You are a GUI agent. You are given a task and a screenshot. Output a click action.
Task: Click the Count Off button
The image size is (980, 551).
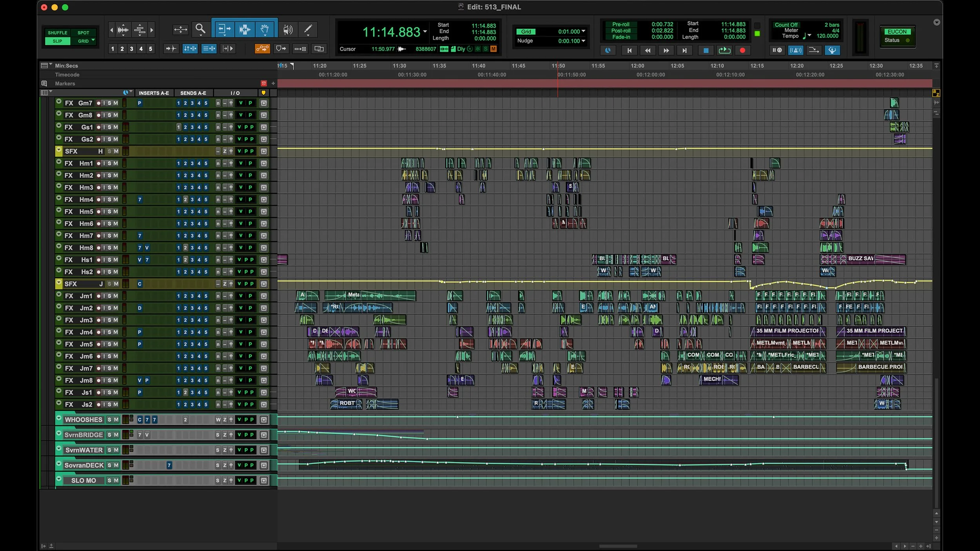click(x=786, y=25)
